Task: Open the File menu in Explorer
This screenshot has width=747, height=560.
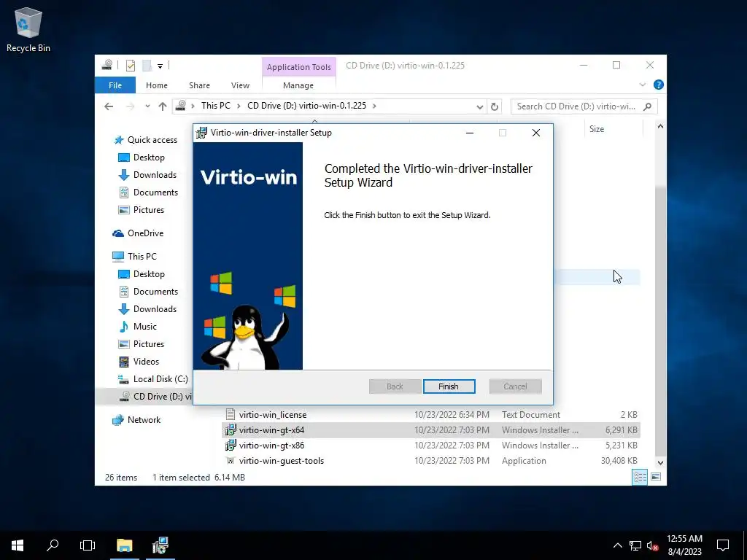Action: coord(115,85)
